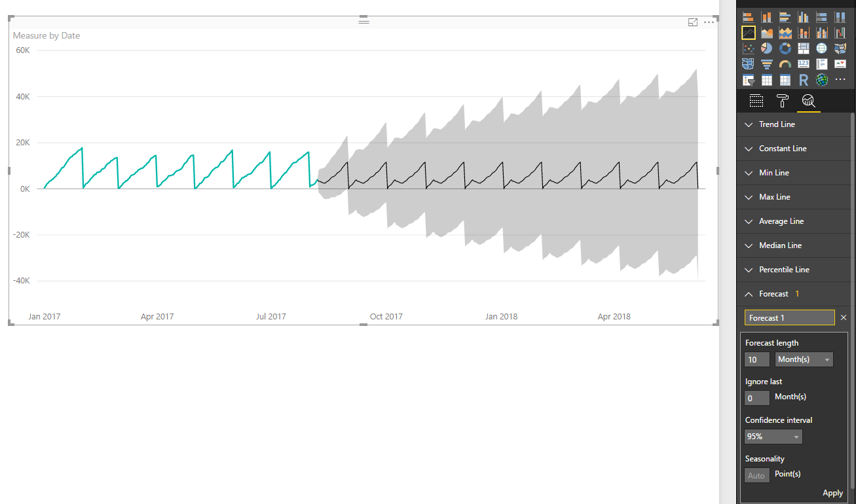This screenshot has height=504, width=856.
Task: Select the waterfall chart visual
Action: pos(840,33)
